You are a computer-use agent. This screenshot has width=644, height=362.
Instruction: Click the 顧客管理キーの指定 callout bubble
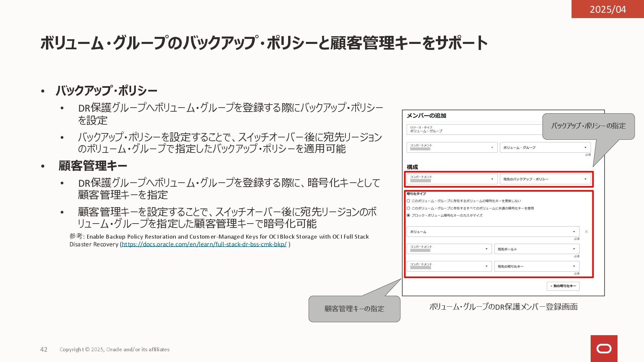click(354, 309)
